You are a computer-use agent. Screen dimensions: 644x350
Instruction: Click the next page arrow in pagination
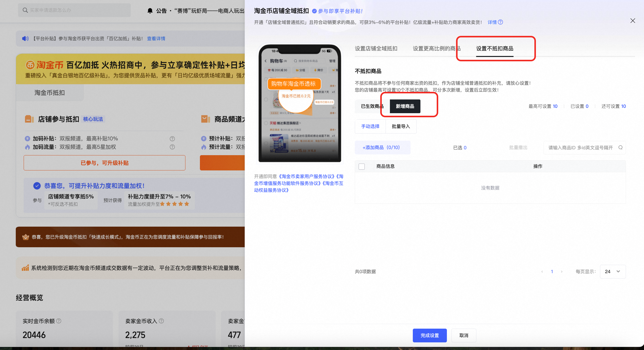pyautogui.click(x=562, y=272)
